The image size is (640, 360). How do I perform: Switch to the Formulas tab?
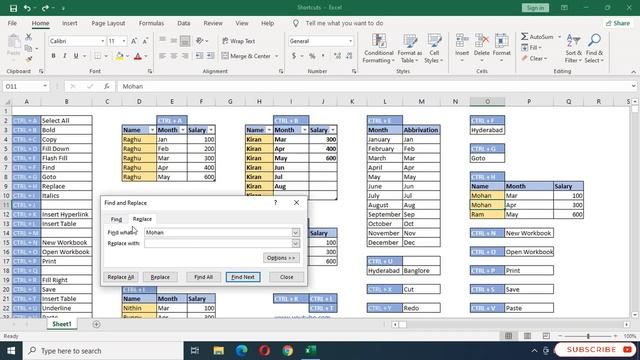(x=151, y=23)
